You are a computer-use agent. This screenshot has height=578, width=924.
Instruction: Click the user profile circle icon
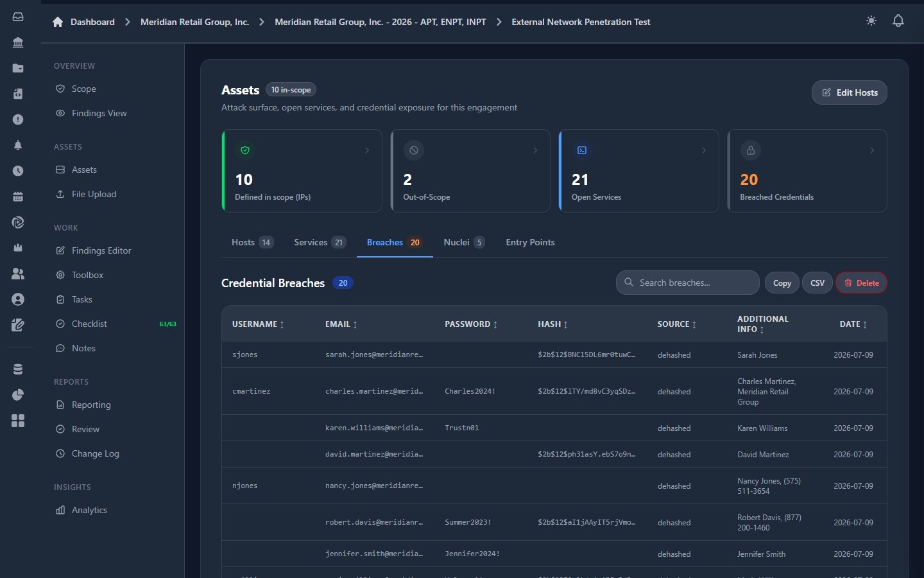point(18,299)
